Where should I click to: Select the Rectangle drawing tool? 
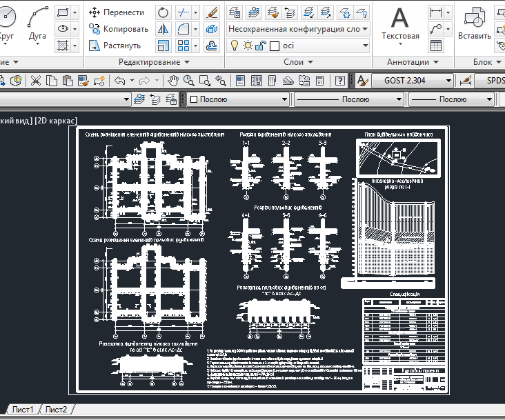pyautogui.click(x=63, y=12)
